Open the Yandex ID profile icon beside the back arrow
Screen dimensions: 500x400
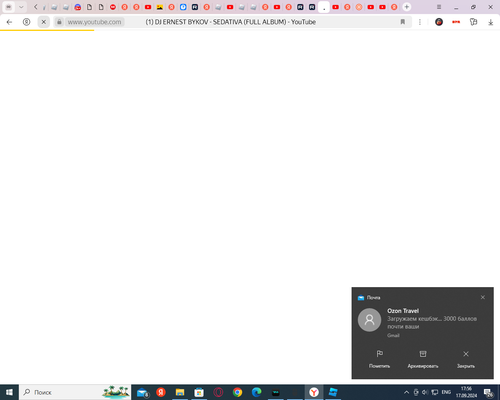[x=26, y=22]
